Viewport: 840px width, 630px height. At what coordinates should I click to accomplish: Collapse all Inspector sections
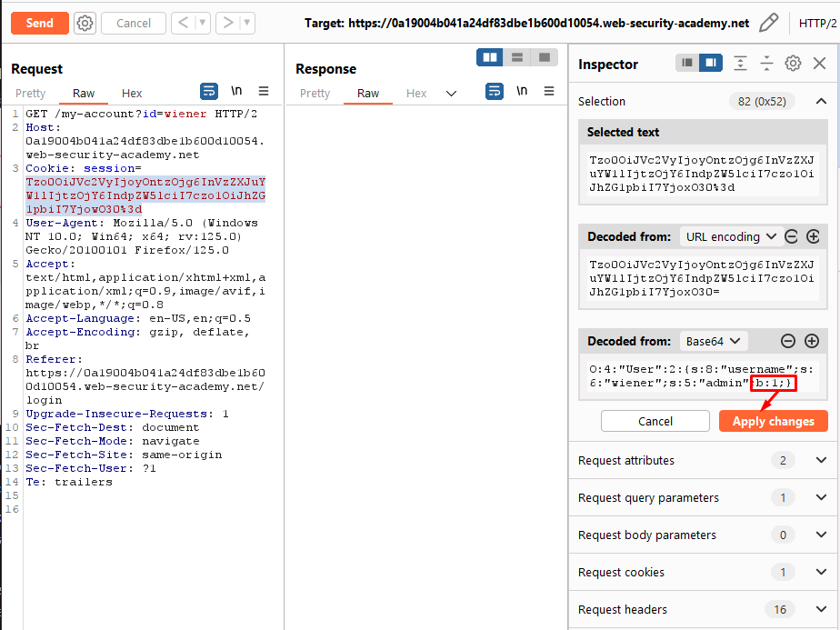click(766, 64)
